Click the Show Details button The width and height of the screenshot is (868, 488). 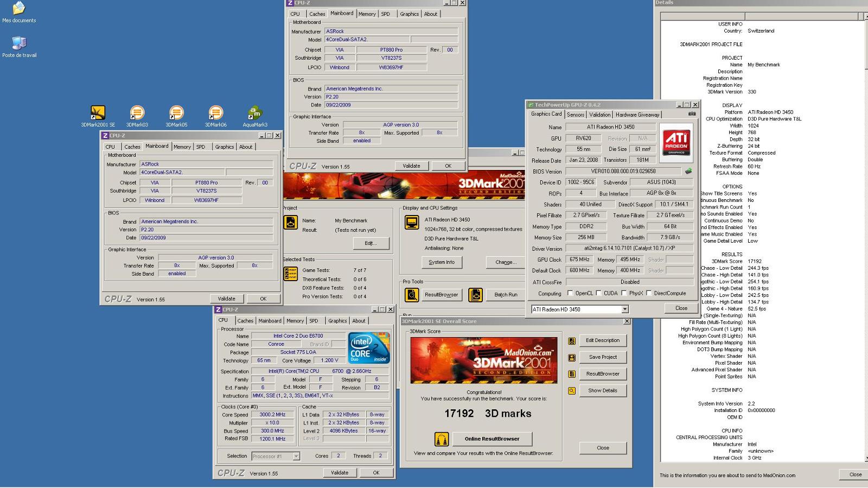coord(603,390)
